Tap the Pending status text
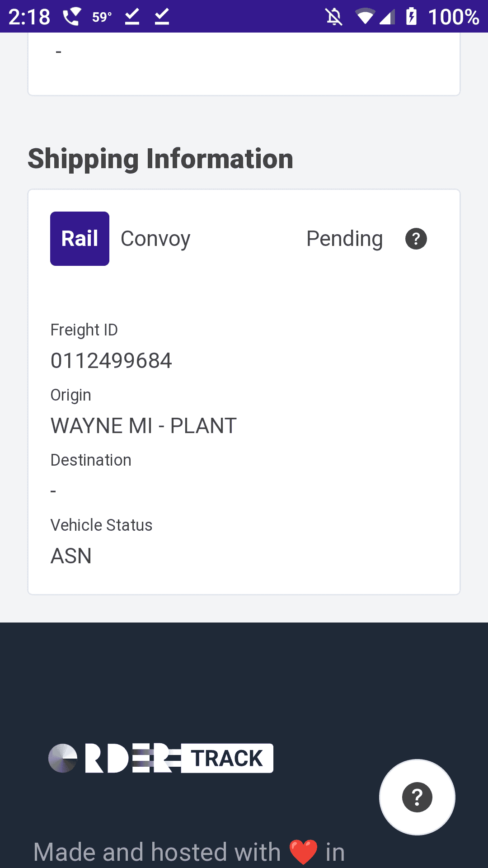 pyautogui.click(x=344, y=239)
